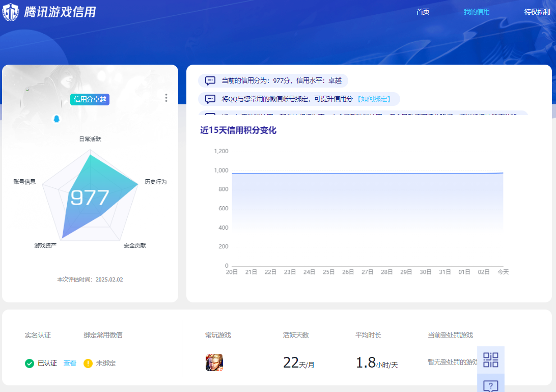Click the 暂无受处罚的游戏 text
The height and width of the screenshot is (392, 556).
(453, 362)
